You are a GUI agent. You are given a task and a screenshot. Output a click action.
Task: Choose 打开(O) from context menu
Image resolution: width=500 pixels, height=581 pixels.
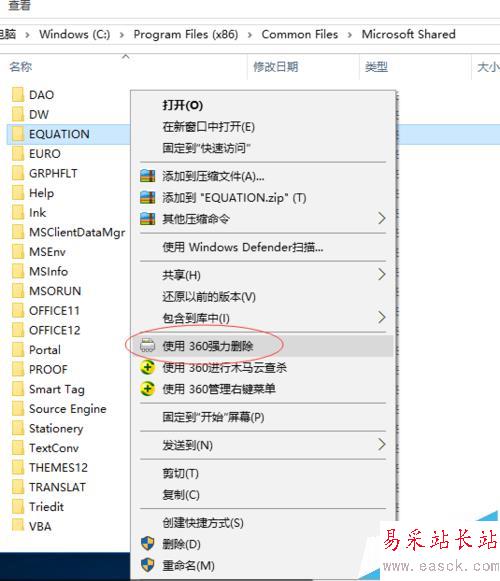click(182, 105)
